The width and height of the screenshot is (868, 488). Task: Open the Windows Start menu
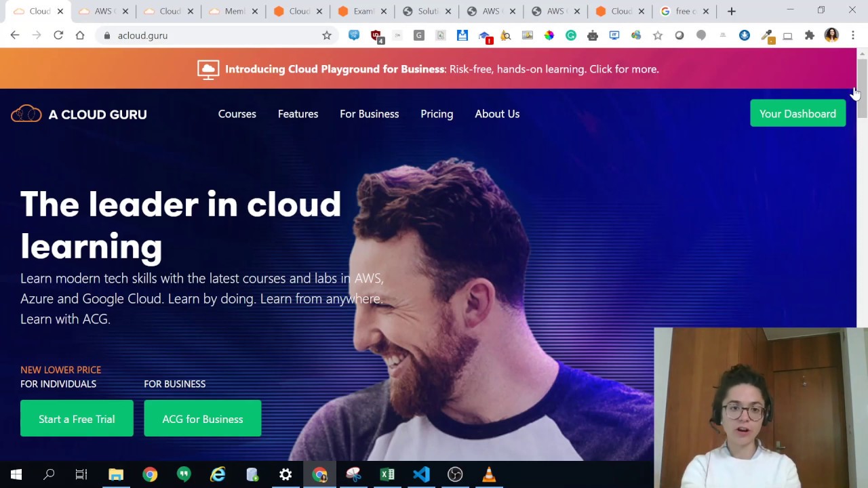point(16,474)
